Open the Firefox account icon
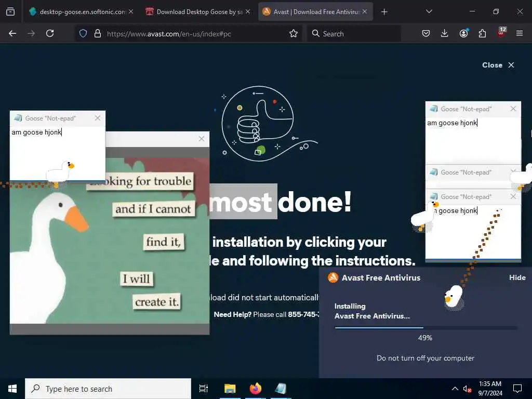This screenshot has width=532, height=399. click(x=463, y=33)
